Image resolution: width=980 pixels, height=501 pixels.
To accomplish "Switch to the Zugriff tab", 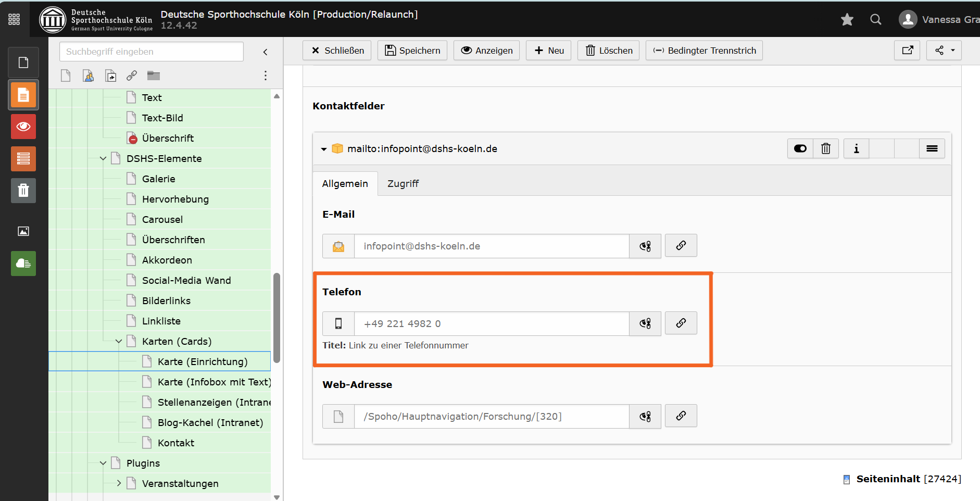I will click(403, 184).
